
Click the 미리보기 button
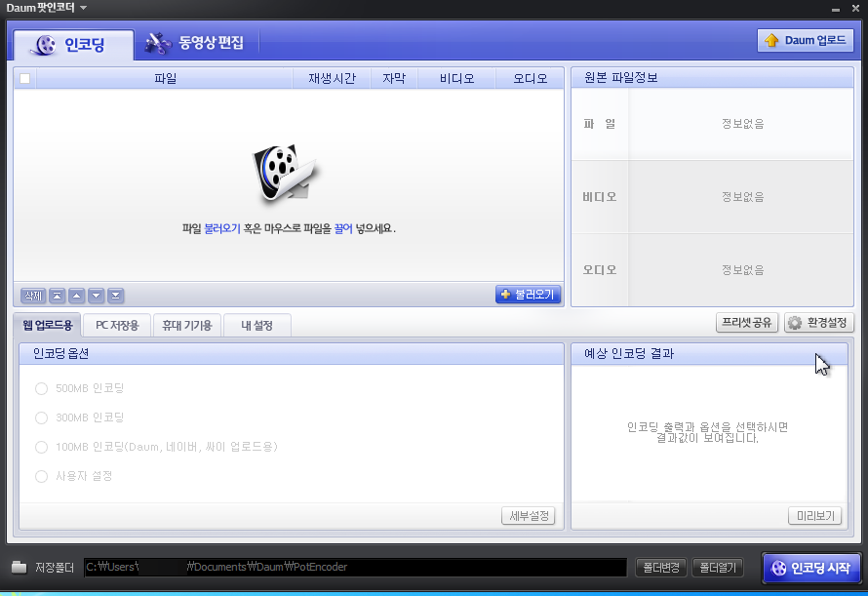(815, 516)
